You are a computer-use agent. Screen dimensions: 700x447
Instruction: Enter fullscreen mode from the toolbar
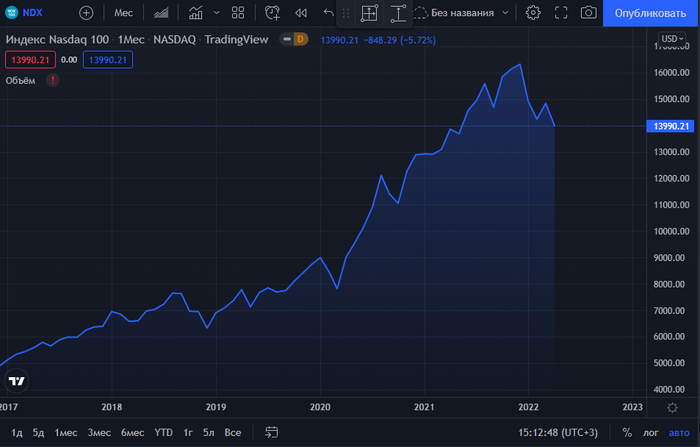(x=560, y=13)
